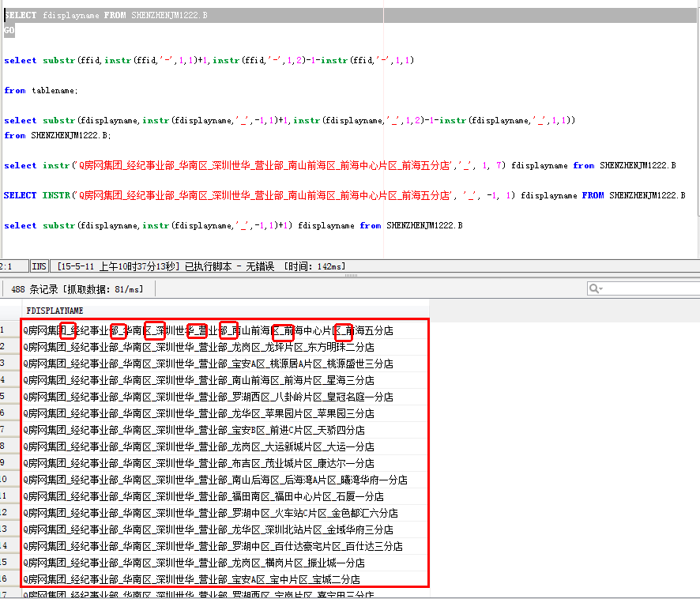700x599 pixels.
Task: Select the FDISPLAYNAME column header
Action: [55, 311]
